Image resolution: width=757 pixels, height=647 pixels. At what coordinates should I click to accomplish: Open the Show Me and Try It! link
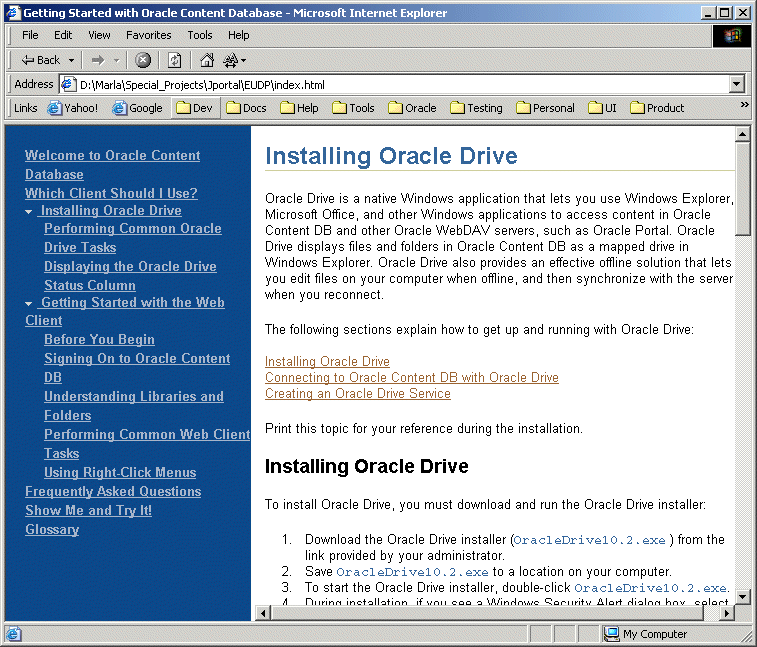[x=88, y=510]
